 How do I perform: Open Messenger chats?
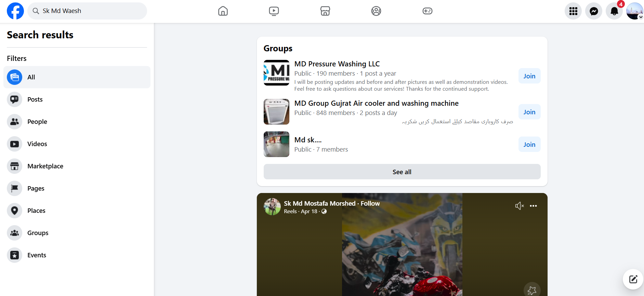coord(594,11)
